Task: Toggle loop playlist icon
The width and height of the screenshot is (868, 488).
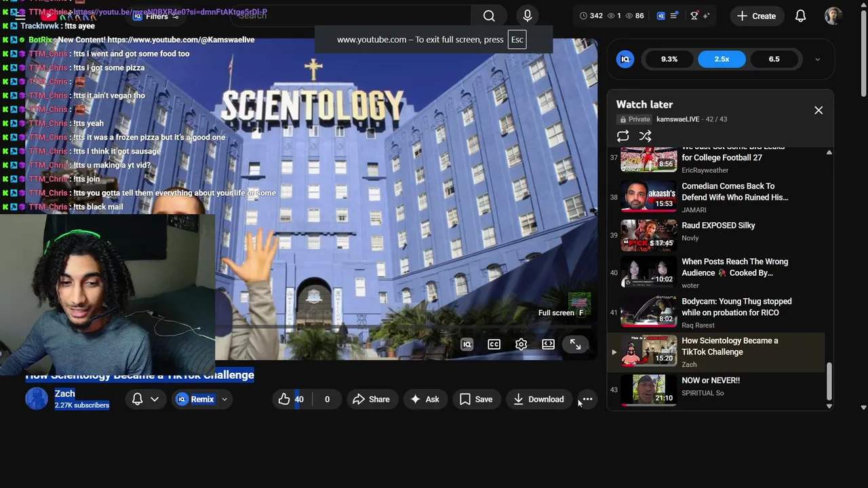Action: 623,136
